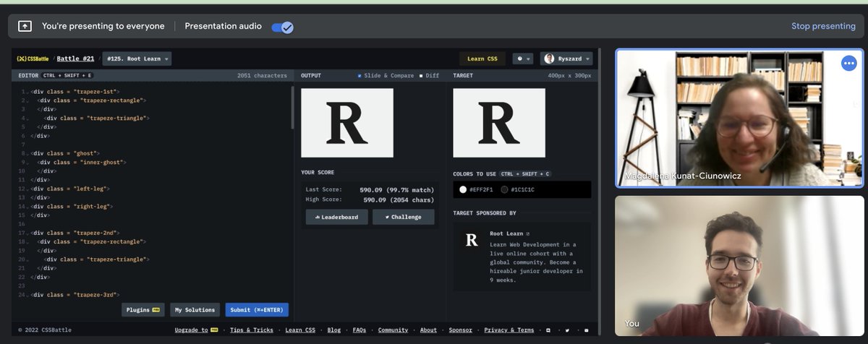
Task: Open About footer link
Action: (428, 330)
